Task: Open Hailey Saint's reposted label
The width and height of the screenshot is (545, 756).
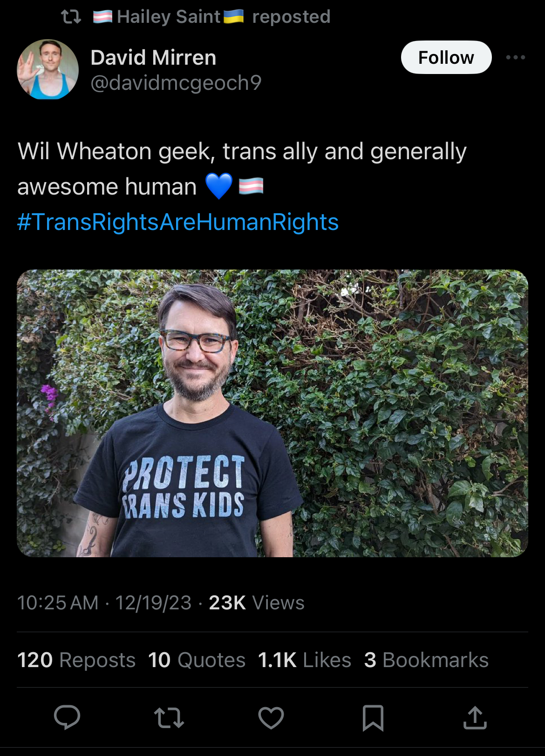Action: [x=211, y=17]
